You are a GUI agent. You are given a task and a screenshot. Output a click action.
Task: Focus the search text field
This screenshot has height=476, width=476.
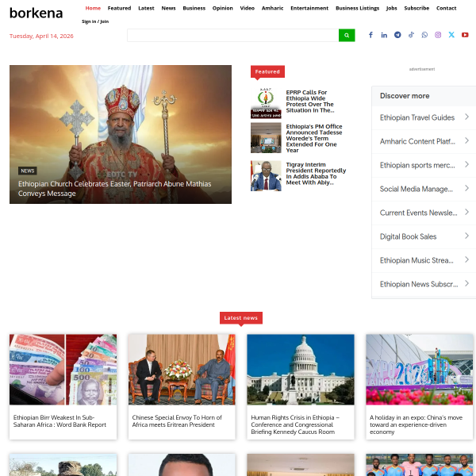232,35
